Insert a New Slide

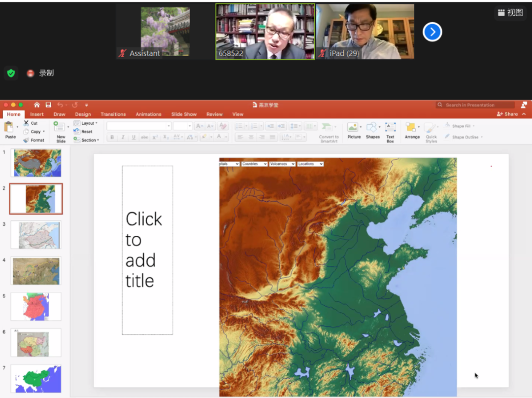(60, 128)
